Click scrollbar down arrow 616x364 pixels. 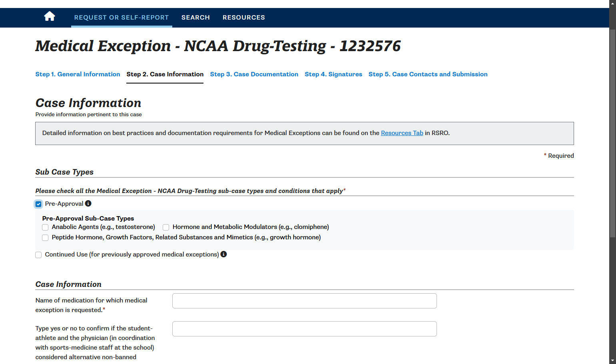pos(612,361)
